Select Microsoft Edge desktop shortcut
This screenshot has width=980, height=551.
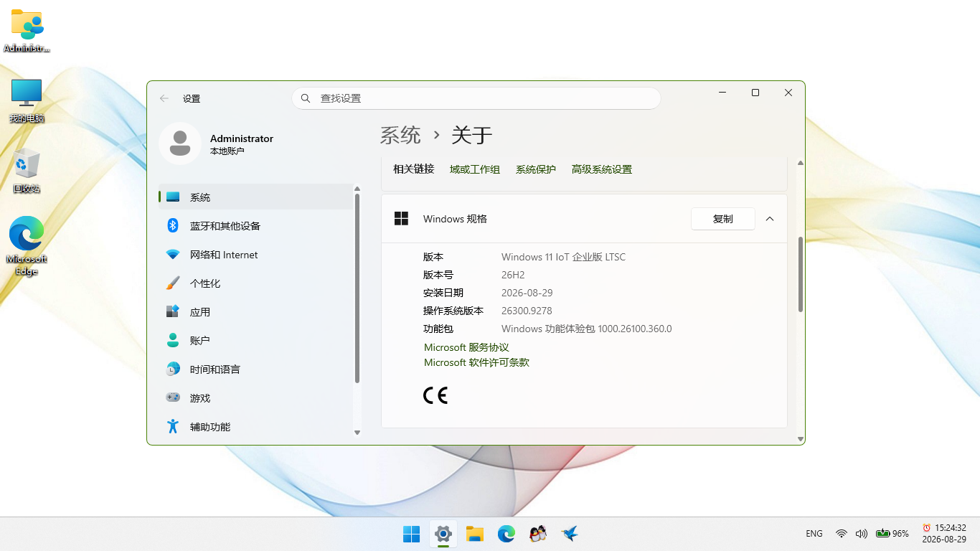pos(27,246)
